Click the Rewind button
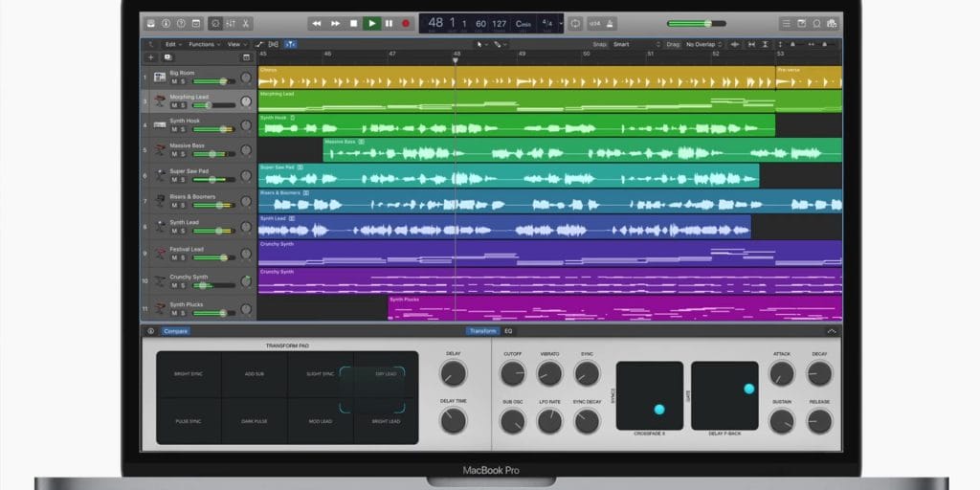 click(x=317, y=24)
